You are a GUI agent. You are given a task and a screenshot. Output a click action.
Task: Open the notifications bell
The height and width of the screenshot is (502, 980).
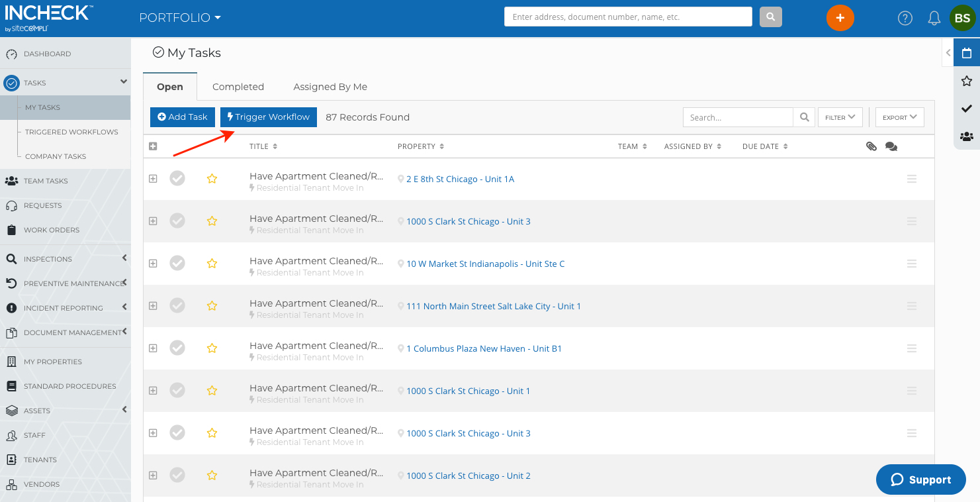tap(934, 19)
